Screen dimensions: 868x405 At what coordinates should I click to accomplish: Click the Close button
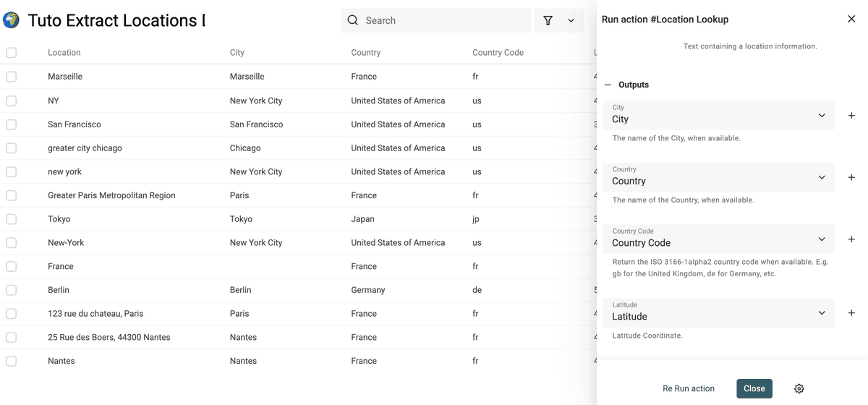754,388
